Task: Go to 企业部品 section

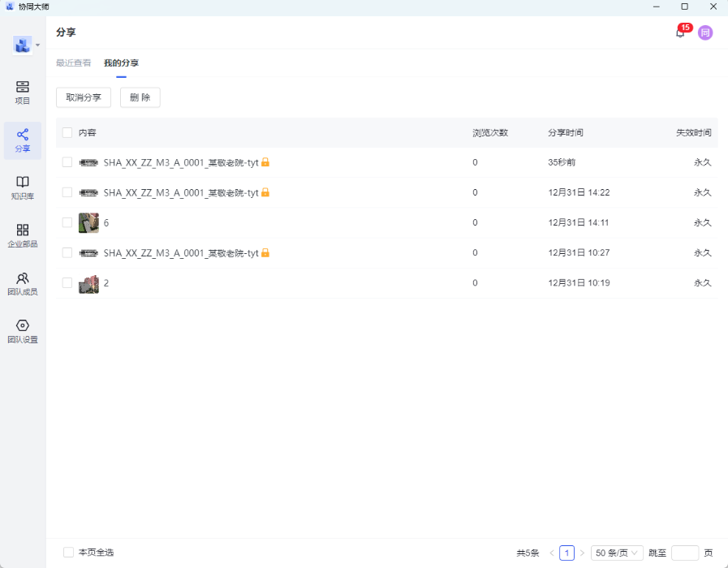Action: (x=23, y=236)
